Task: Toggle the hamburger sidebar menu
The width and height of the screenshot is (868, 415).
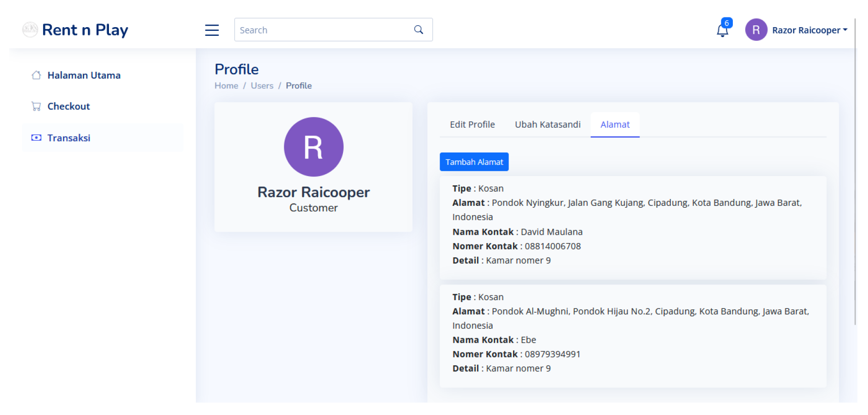Action: pos(212,30)
